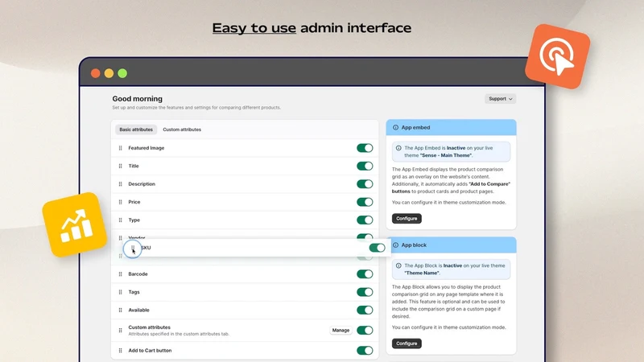Screen dimensions: 644x362
Task: Click Configure in the App embed card
Action: 407,218
